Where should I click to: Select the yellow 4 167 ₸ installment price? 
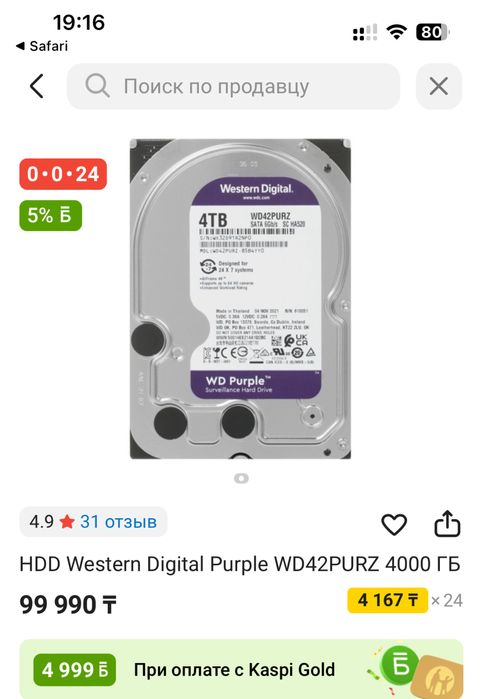click(x=388, y=600)
